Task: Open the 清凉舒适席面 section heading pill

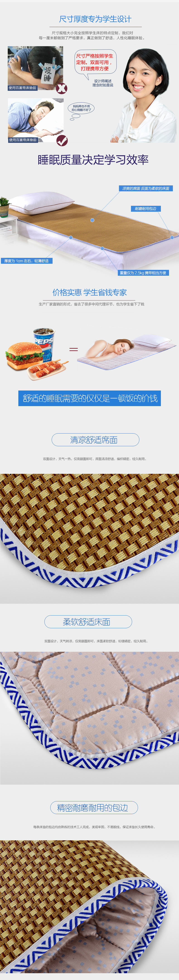Action: (95, 440)
